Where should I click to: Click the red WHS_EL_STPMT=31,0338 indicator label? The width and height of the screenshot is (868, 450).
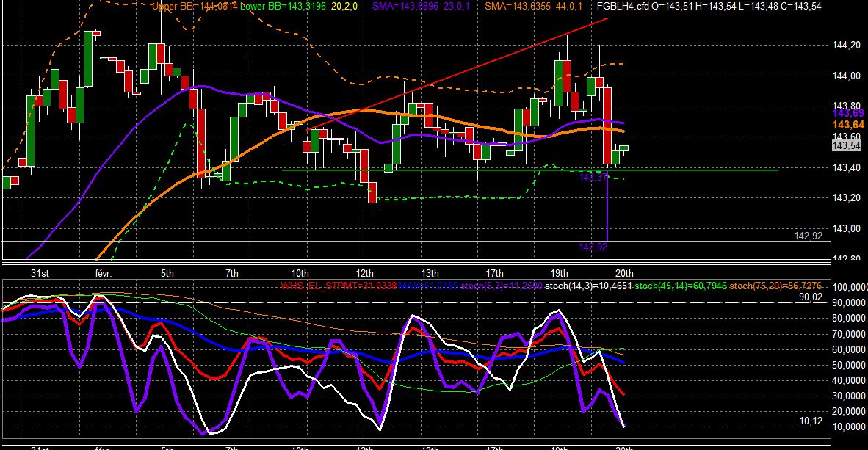pyautogui.click(x=338, y=286)
